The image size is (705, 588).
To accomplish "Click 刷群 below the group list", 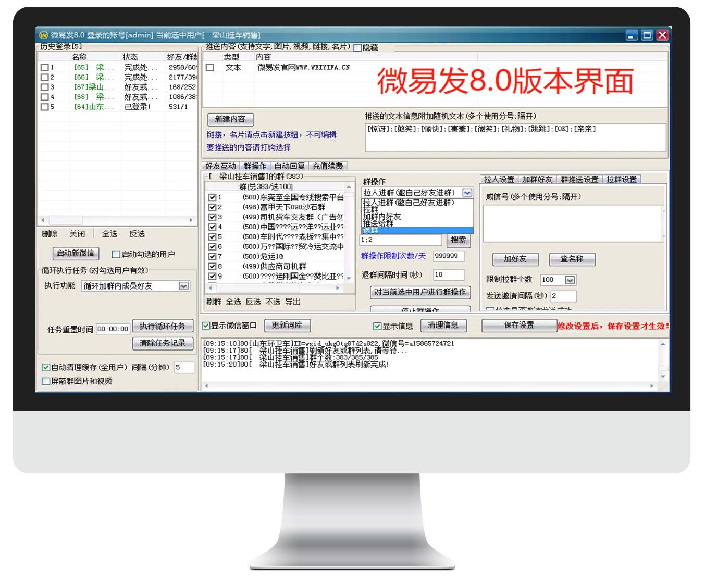I will pyautogui.click(x=214, y=302).
